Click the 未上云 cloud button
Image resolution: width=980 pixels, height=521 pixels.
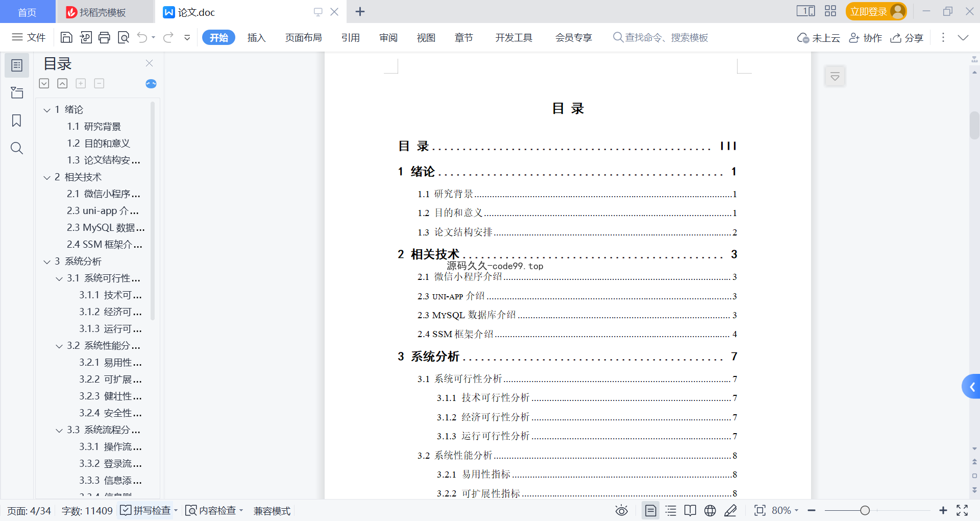click(x=819, y=38)
